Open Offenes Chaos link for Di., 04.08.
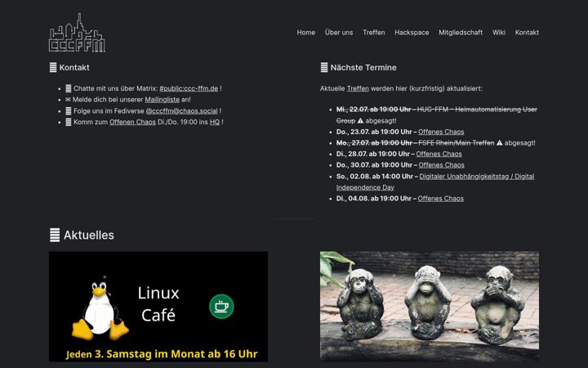Image resolution: width=588 pixels, height=368 pixels. tap(441, 199)
